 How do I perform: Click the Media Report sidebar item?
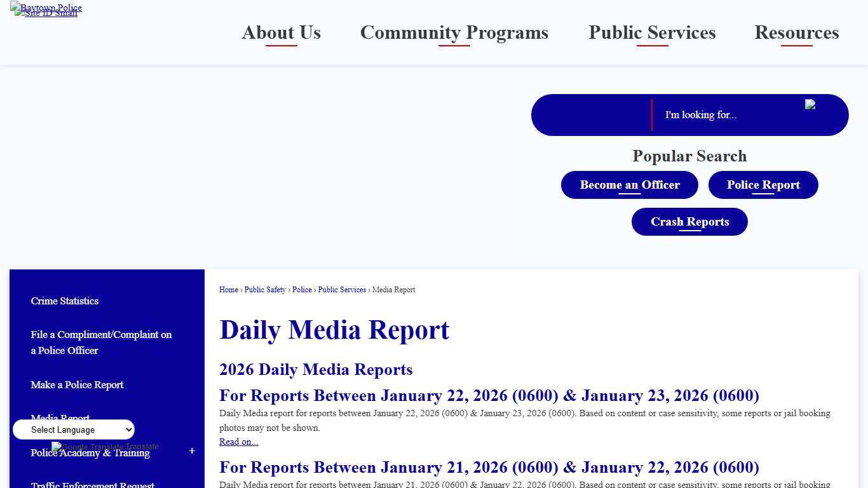tap(60, 418)
